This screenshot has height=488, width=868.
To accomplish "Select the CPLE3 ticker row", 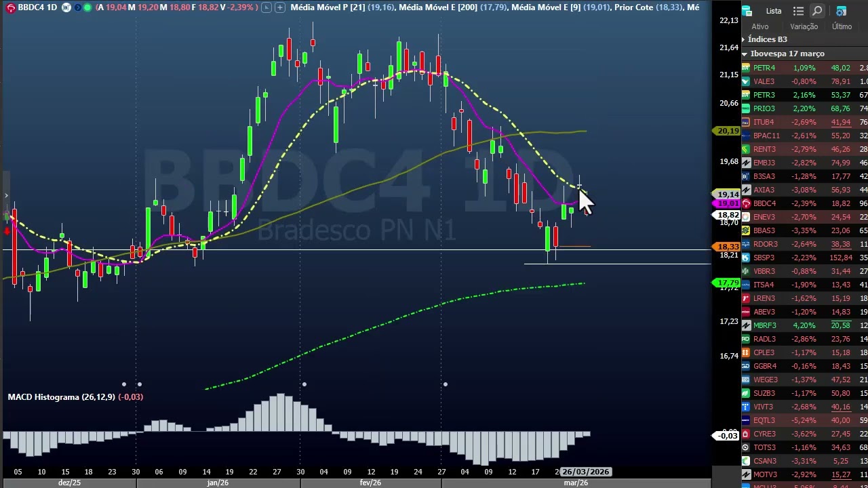I will [804, 352].
